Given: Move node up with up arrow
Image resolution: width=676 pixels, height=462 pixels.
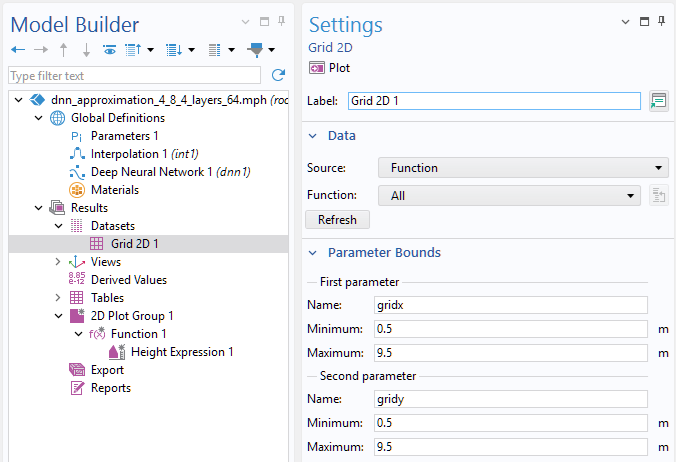Looking at the screenshot, I should pyautogui.click(x=63, y=50).
